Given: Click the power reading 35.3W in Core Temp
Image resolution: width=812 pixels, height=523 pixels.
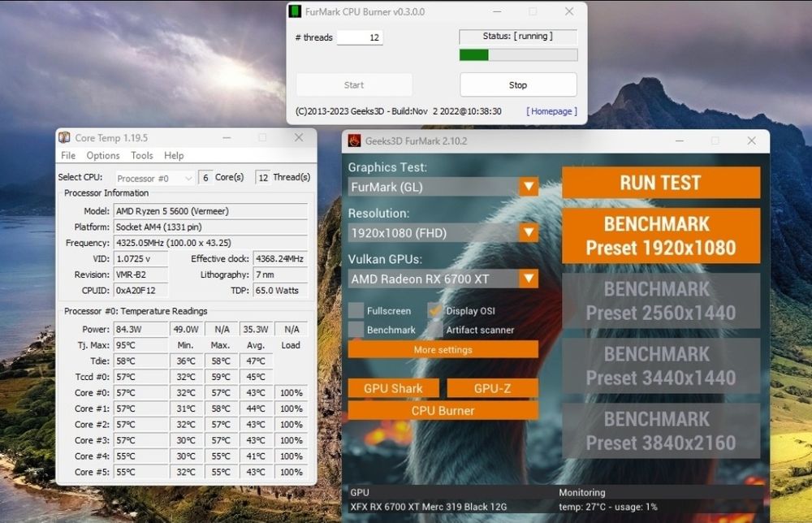Looking at the screenshot, I should 256,330.
